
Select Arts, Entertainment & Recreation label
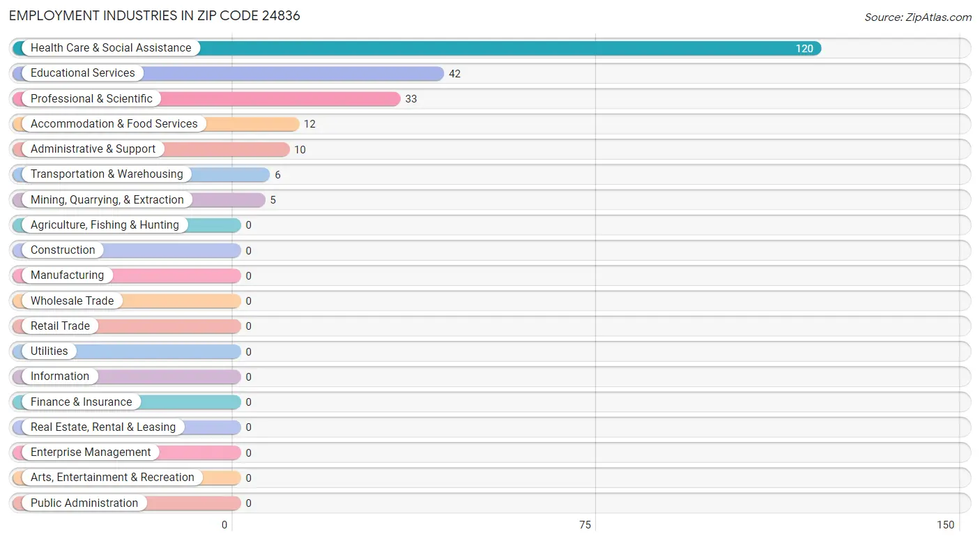[x=112, y=478]
